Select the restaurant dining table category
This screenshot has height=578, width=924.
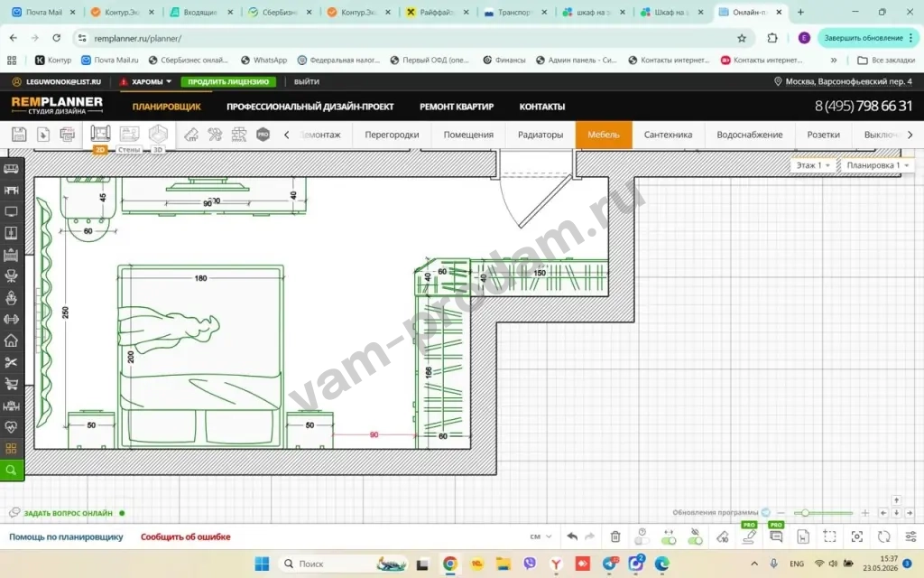[11, 406]
